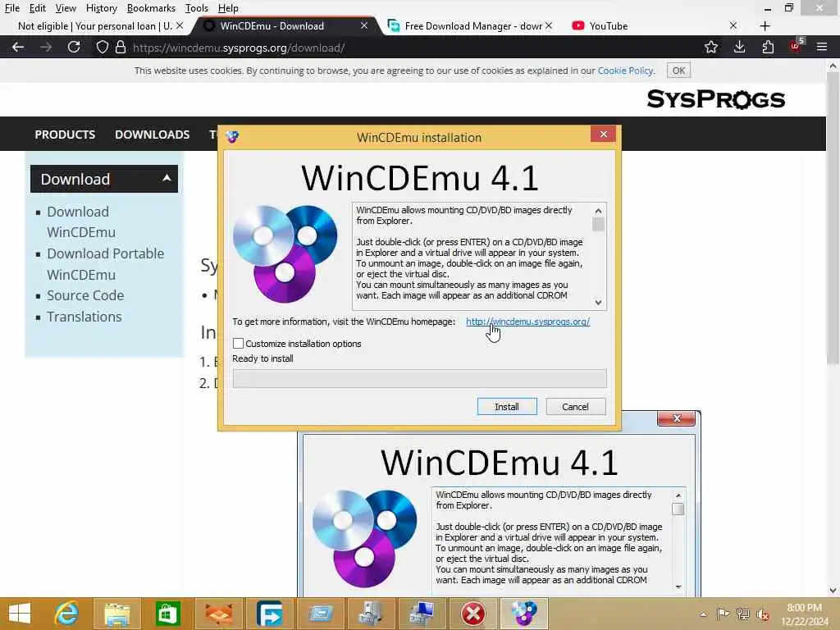840x630 pixels.
Task: Open the Edit menu
Action: [x=37, y=8]
